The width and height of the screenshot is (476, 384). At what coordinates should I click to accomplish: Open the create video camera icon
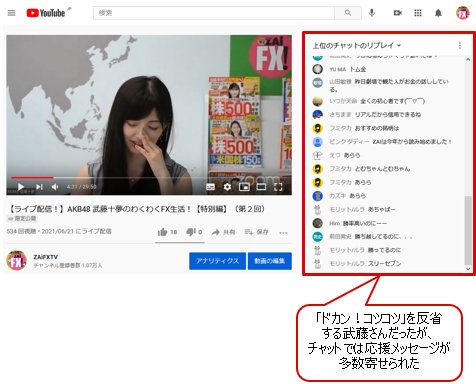[397, 13]
